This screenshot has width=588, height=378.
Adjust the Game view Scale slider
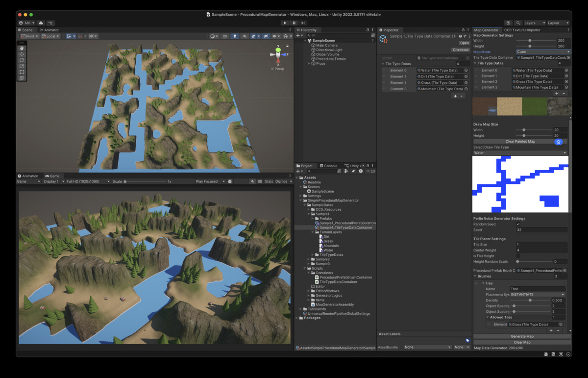[x=145, y=181]
